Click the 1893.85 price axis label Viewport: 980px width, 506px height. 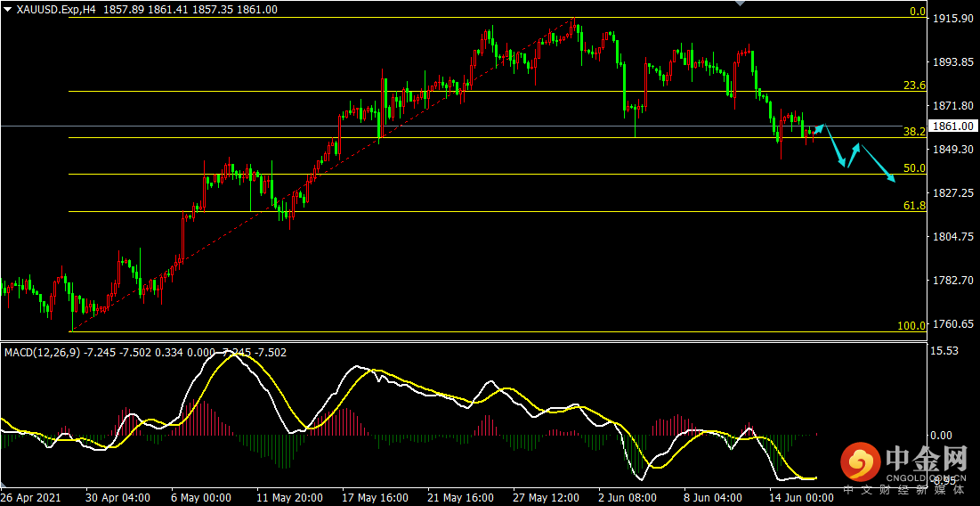pos(954,62)
